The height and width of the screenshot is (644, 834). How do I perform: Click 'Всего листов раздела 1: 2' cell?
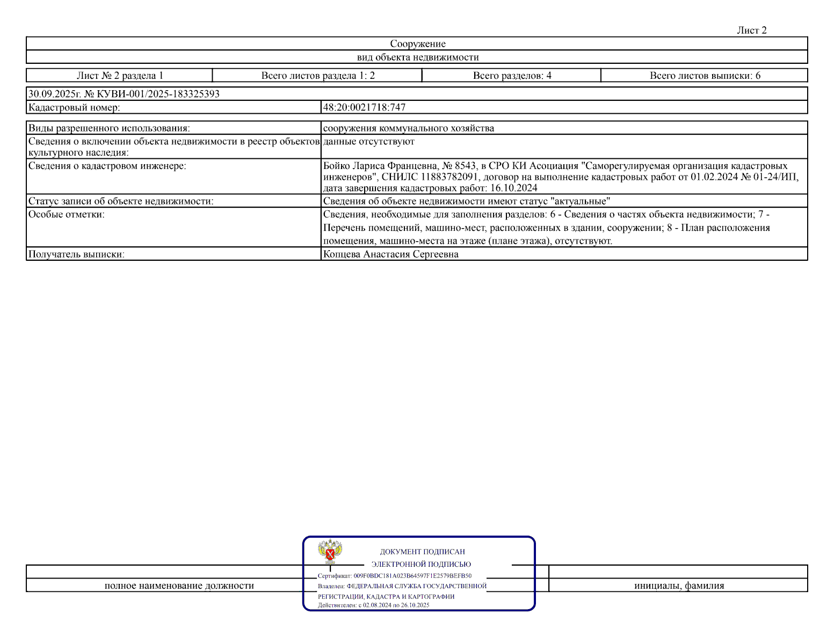click(317, 75)
